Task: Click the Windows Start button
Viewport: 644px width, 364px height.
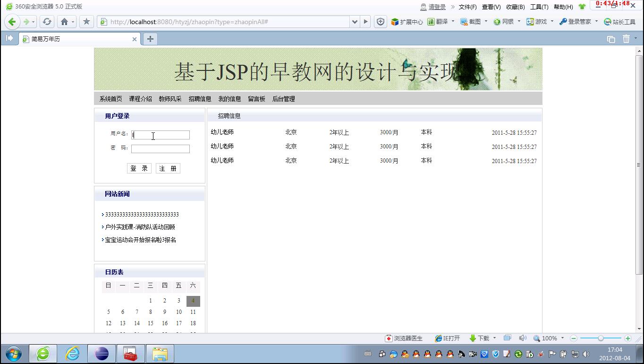Action: pos(13,354)
